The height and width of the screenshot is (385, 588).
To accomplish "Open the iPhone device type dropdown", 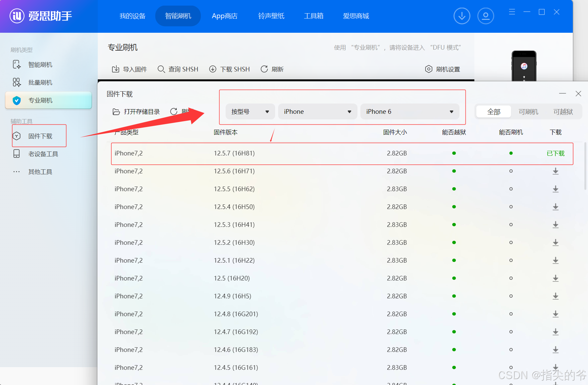I will [x=317, y=111].
